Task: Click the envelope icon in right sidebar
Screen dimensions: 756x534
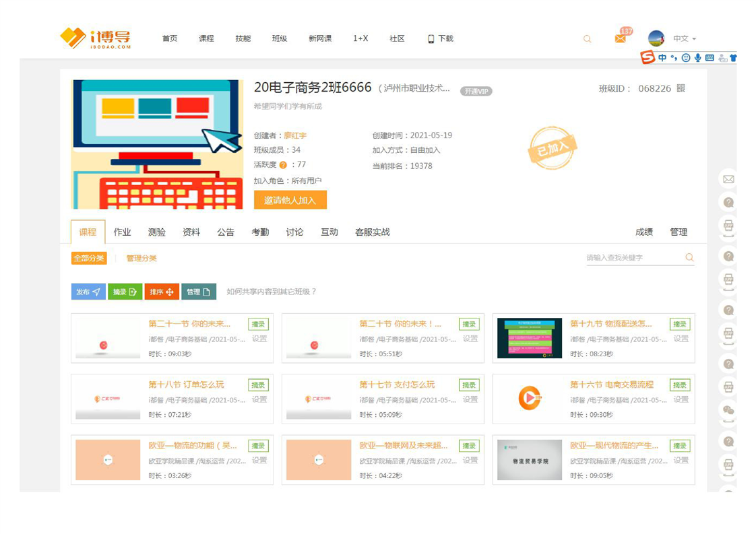Action: [728, 179]
